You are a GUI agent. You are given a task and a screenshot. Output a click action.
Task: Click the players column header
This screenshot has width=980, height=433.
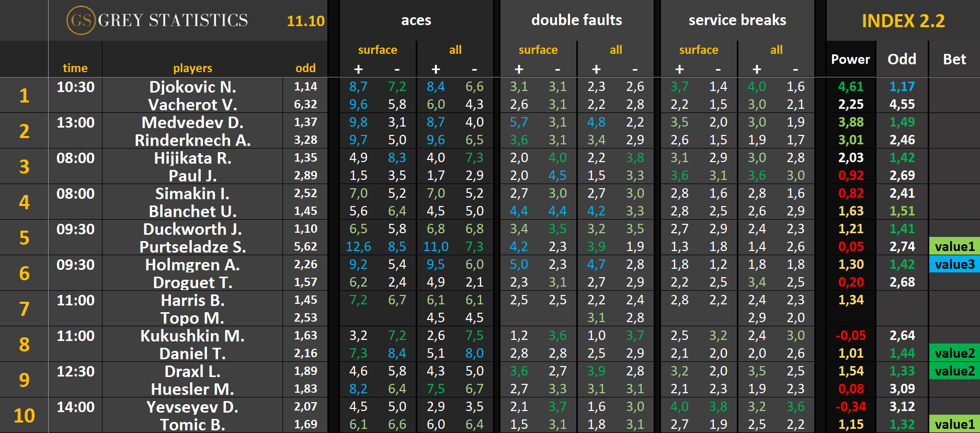pos(192,68)
